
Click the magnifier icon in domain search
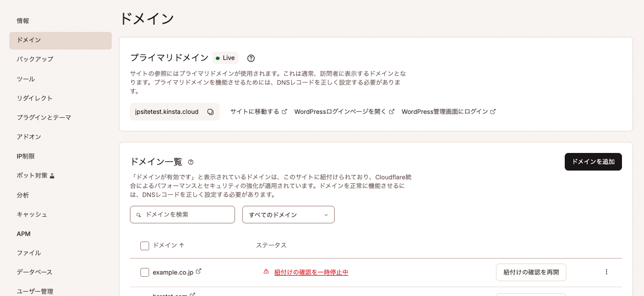(138, 215)
